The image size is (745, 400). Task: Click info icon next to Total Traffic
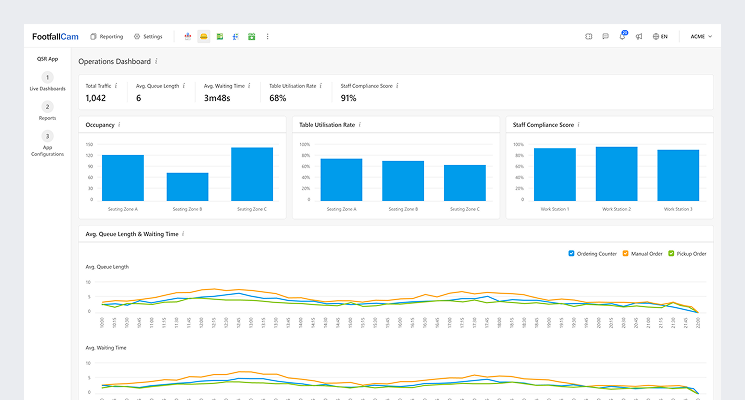[116, 86]
